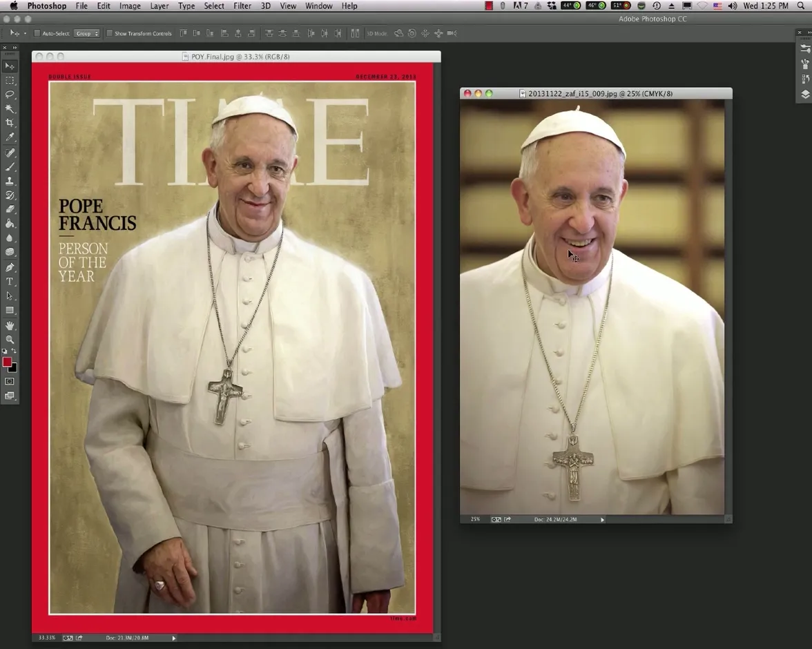This screenshot has height=649, width=812.
Task: Pick the Eyedropper tool
Action: coord(10,137)
